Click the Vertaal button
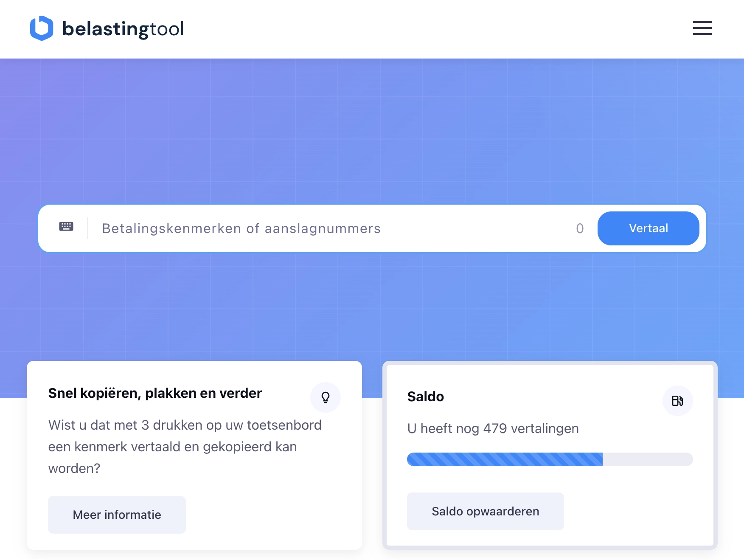 point(648,228)
